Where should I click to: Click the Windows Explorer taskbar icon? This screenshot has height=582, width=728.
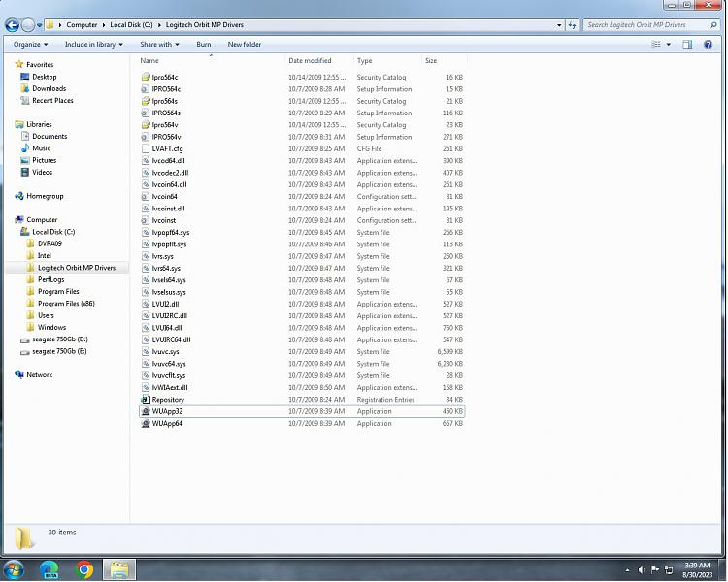click(x=119, y=570)
